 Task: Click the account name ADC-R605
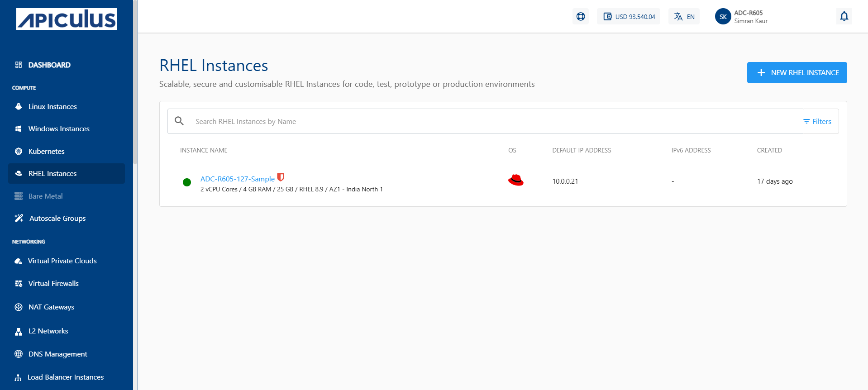748,13
